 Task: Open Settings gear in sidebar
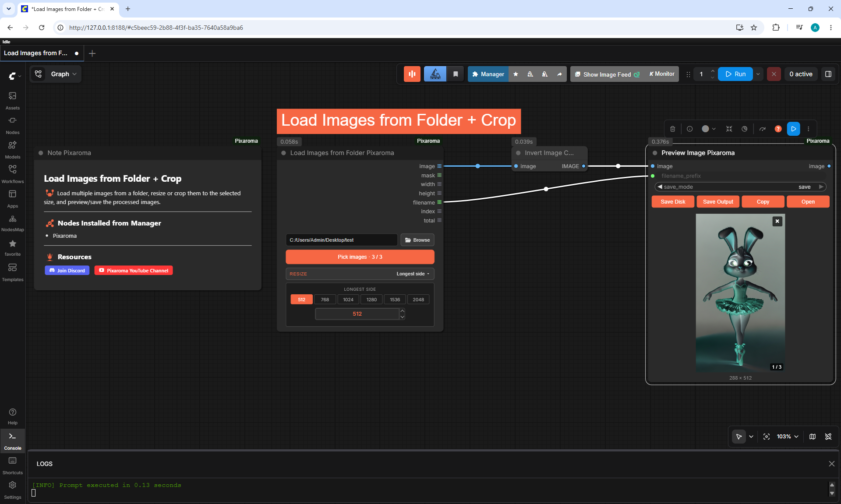[13, 490]
